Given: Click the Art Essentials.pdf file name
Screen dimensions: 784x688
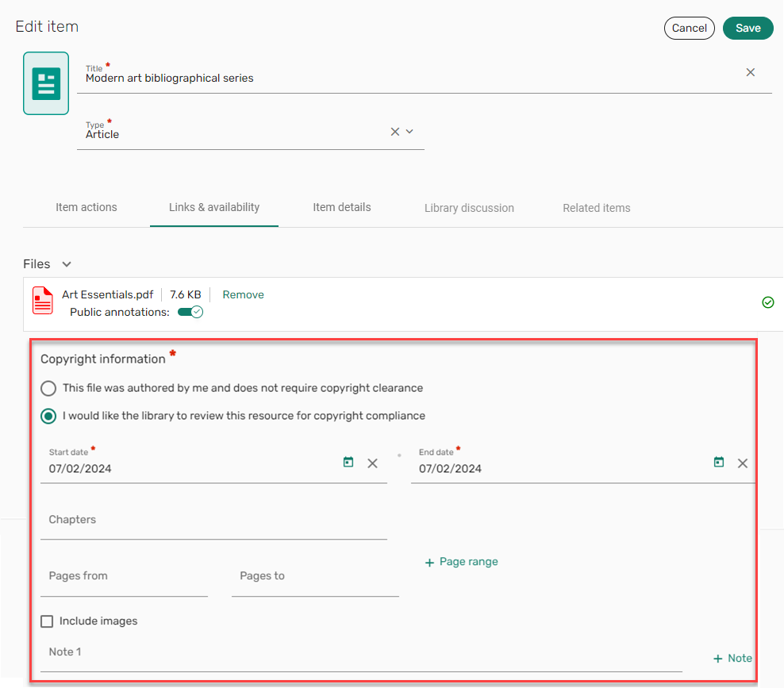Looking at the screenshot, I should point(107,295).
